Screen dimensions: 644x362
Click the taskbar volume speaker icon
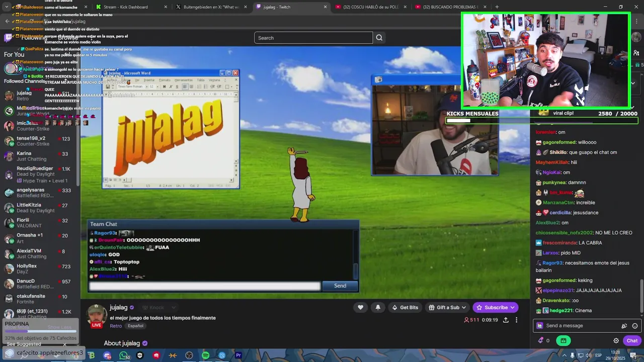pos(589,355)
